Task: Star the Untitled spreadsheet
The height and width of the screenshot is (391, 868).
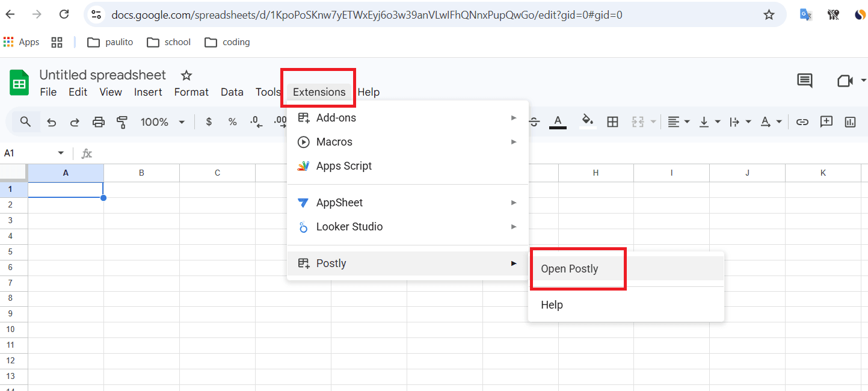Action: 186,75
